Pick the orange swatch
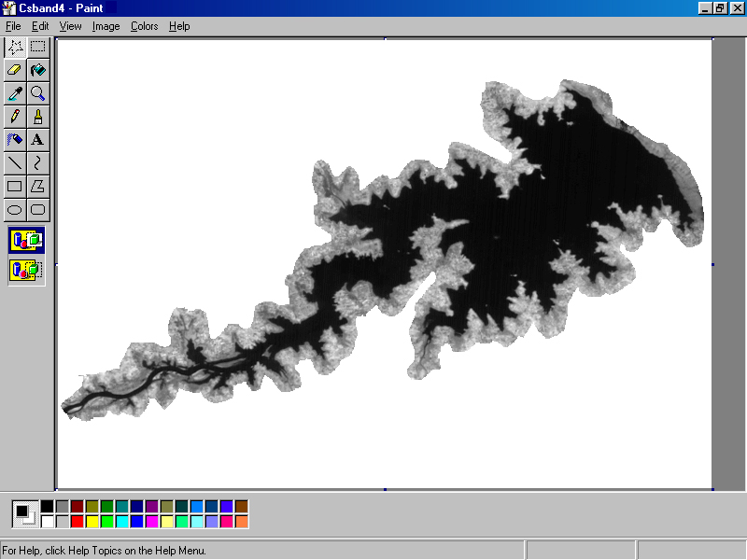747x560 pixels. (x=242, y=522)
